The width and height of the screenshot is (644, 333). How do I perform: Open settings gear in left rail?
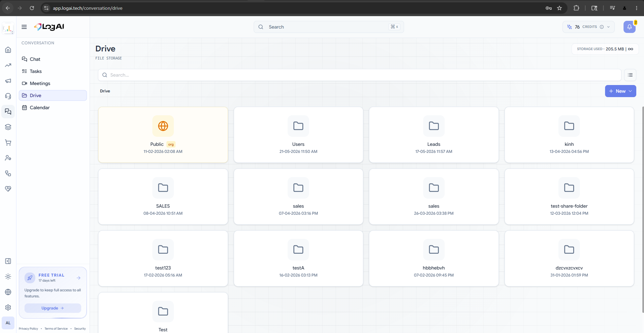click(8, 307)
